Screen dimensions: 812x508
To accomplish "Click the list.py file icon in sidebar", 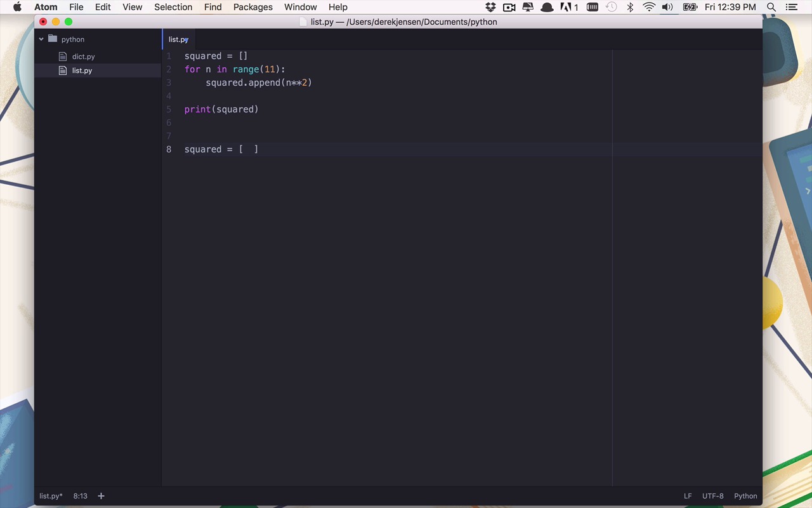I will click(x=63, y=70).
